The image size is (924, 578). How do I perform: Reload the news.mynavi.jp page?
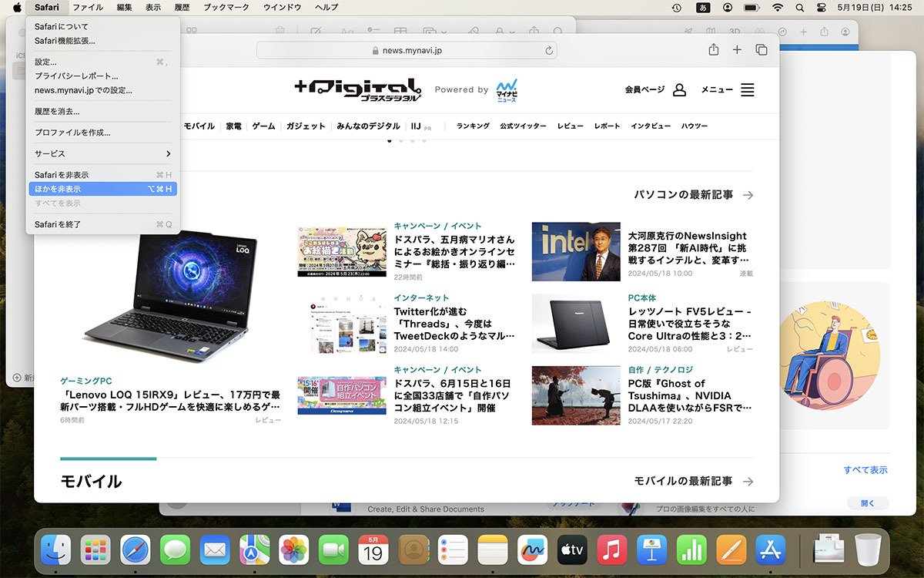tap(549, 50)
